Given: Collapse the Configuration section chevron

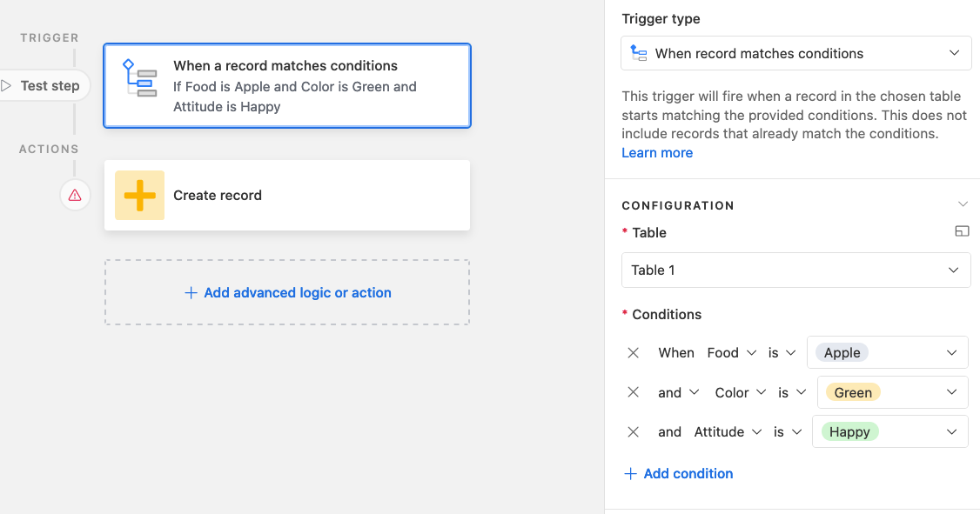Looking at the screenshot, I should click(963, 205).
